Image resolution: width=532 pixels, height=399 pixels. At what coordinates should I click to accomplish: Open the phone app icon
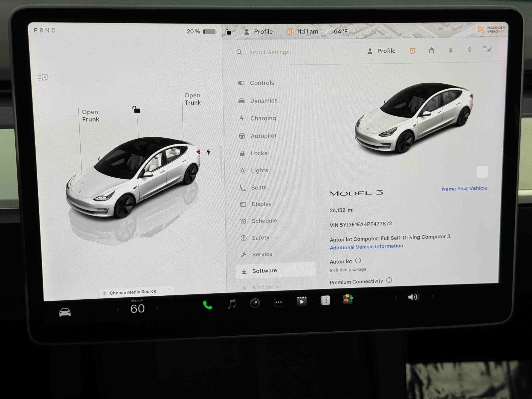tap(208, 305)
